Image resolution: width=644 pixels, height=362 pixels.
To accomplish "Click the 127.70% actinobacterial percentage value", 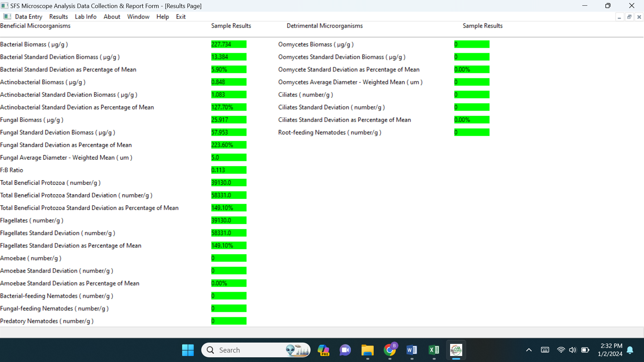I will click(229, 107).
